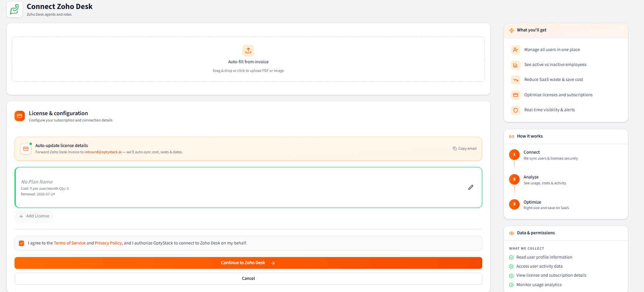The height and width of the screenshot is (292, 644).
Task: Click Real-time visibility & alerts text
Action: click(x=549, y=110)
